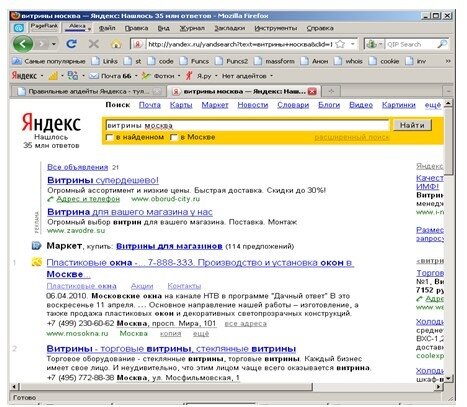Image resolution: width=467 pixels, height=407 pixels.
Task: Tick the в Москве checkbox
Action: click(x=173, y=137)
